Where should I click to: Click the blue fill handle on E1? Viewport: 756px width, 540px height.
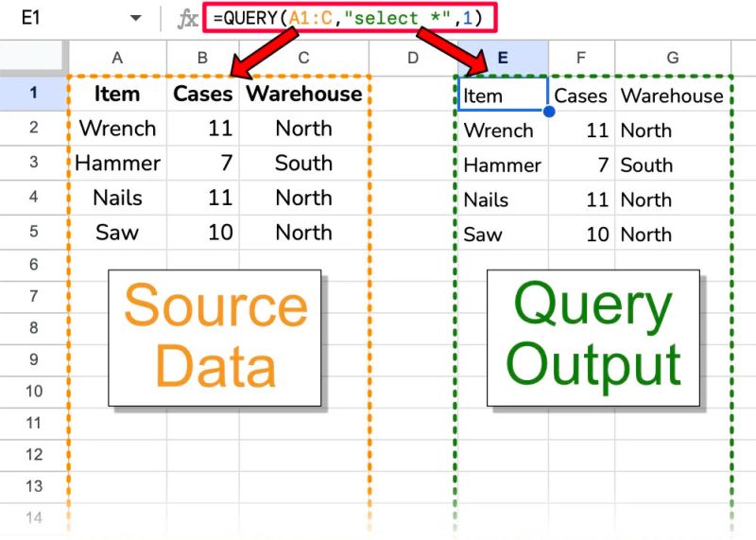coord(549,112)
